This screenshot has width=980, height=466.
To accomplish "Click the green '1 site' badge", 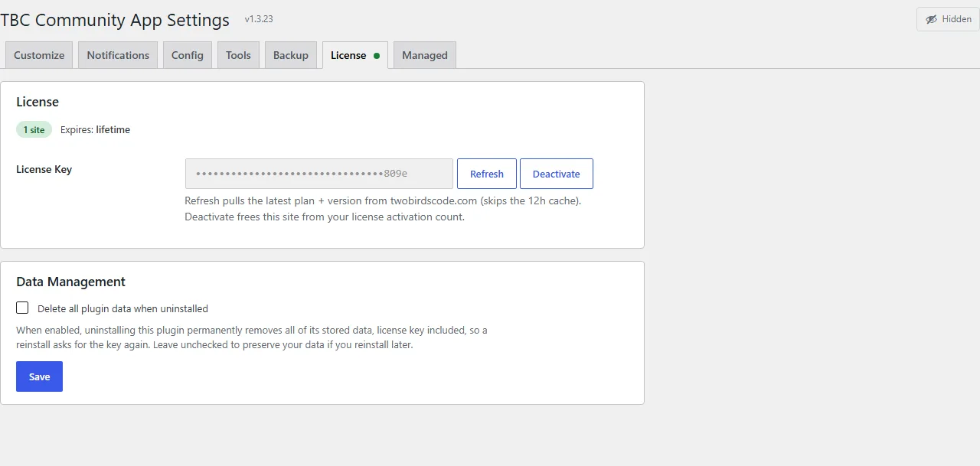I will click(x=34, y=130).
